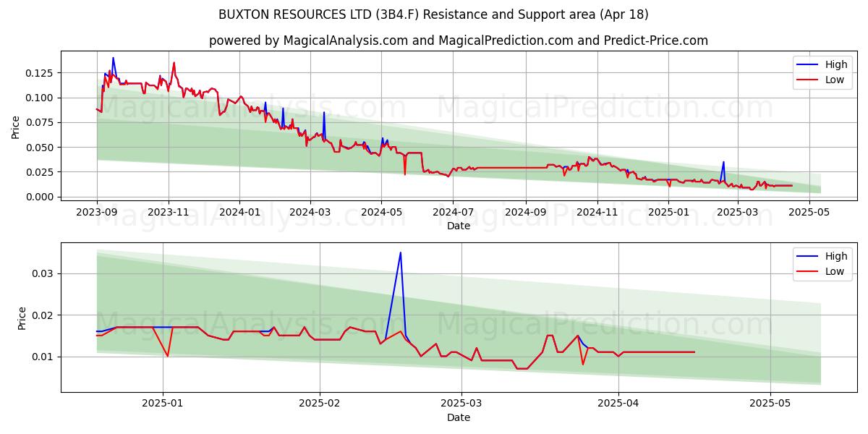This screenshot has height=434, width=868.
Task: Select the '0.075' price tick label
Action: click(x=41, y=122)
